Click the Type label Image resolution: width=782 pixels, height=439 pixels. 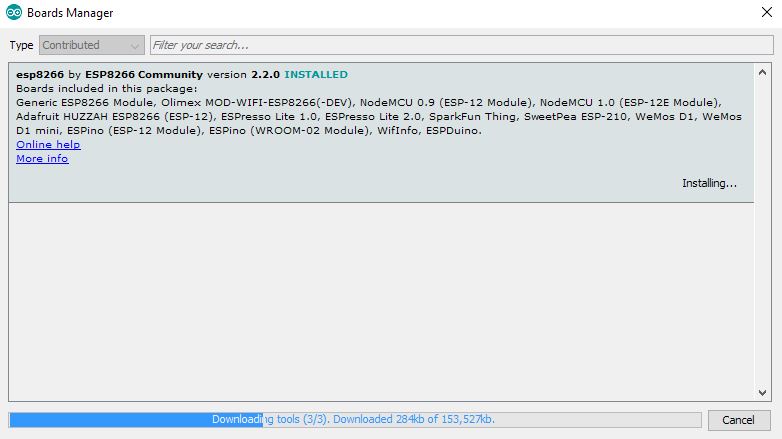click(21, 45)
